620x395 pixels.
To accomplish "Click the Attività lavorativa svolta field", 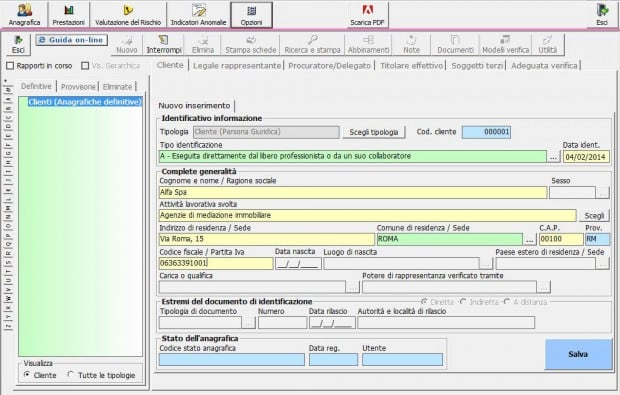I will coord(367,215).
